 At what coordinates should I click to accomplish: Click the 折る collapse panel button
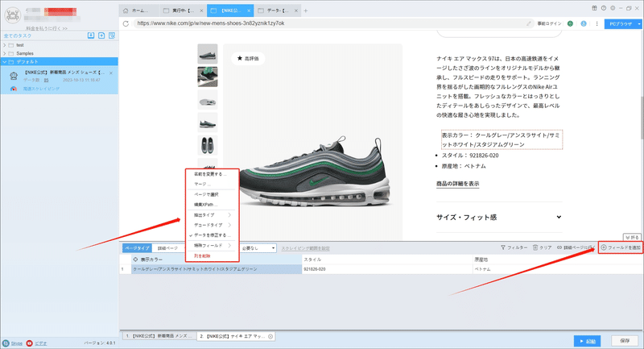632,238
